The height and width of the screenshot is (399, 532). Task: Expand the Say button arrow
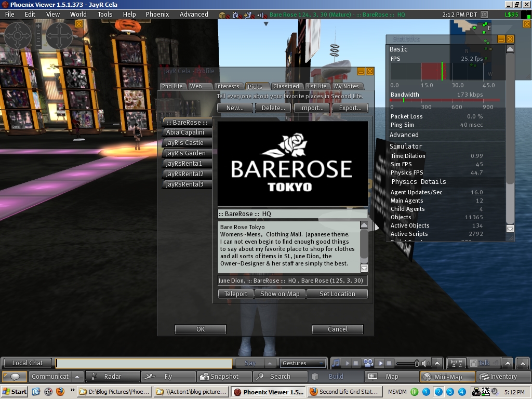pyautogui.click(x=270, y=363)
